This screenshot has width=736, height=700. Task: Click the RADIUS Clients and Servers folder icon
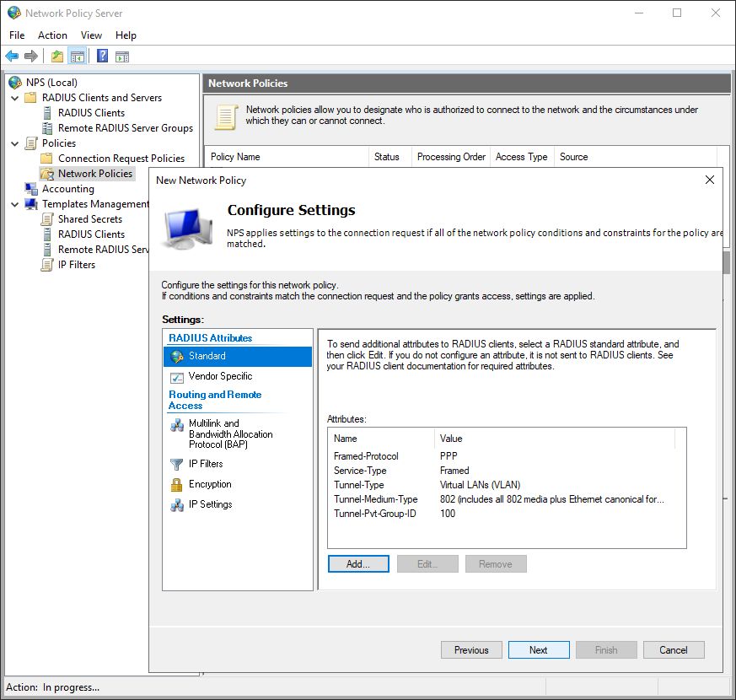[x=30, y=98]
